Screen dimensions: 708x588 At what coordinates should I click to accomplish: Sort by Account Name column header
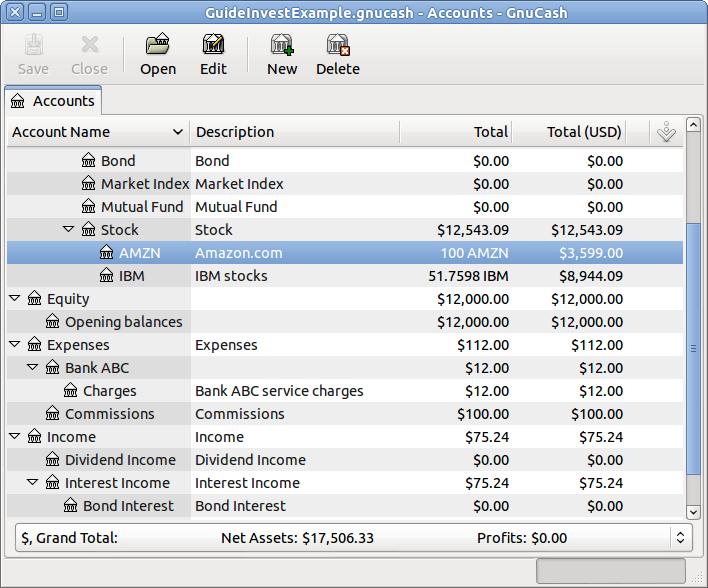pos(98,132)
